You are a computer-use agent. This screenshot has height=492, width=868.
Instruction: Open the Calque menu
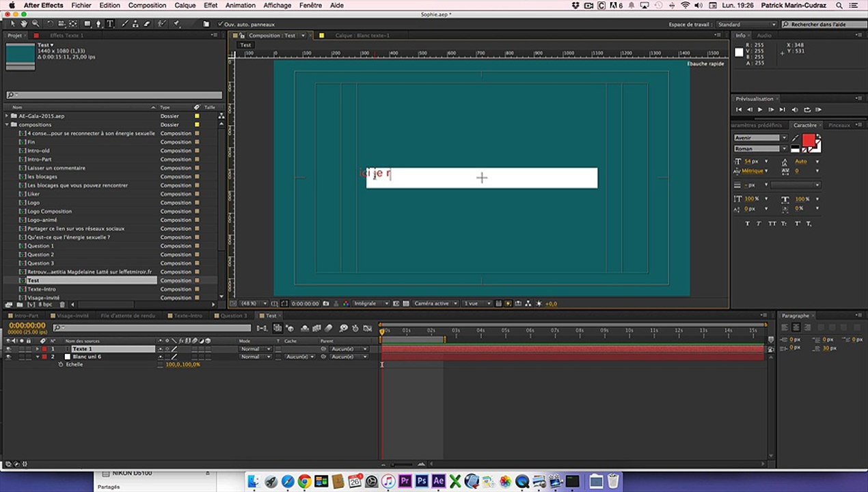coord(185,5)
